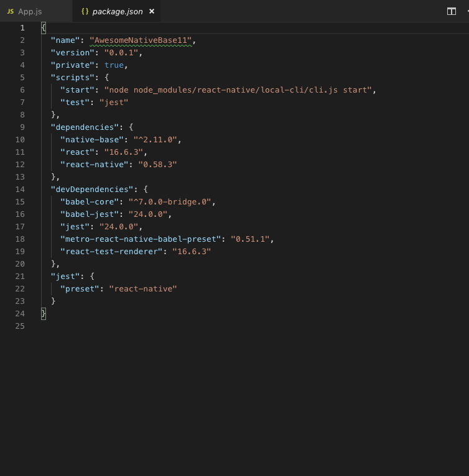Click the "^2.11.0" version string
The height and width of the screenshot is (476, 469).
point(156,140)
